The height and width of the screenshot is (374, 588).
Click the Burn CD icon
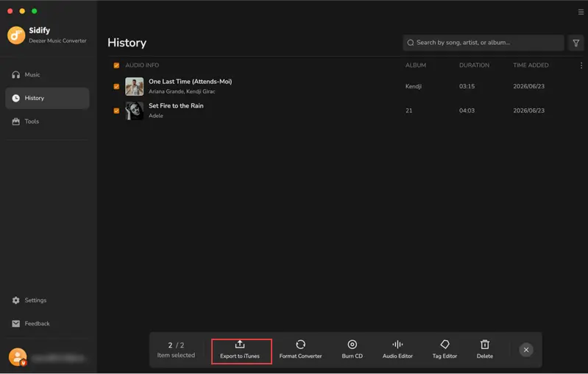[352, 344]
